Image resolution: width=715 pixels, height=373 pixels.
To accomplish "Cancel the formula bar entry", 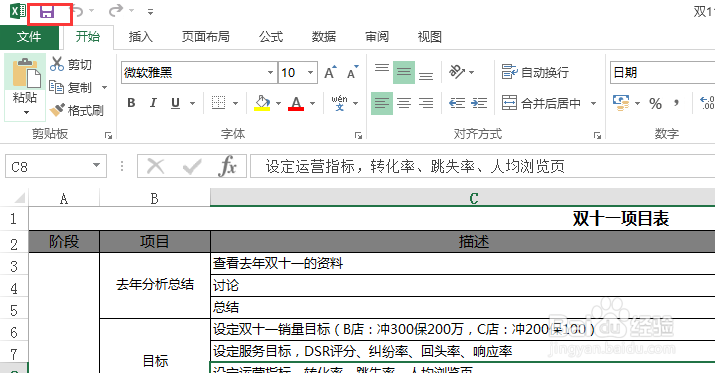I will coord(155,166).
